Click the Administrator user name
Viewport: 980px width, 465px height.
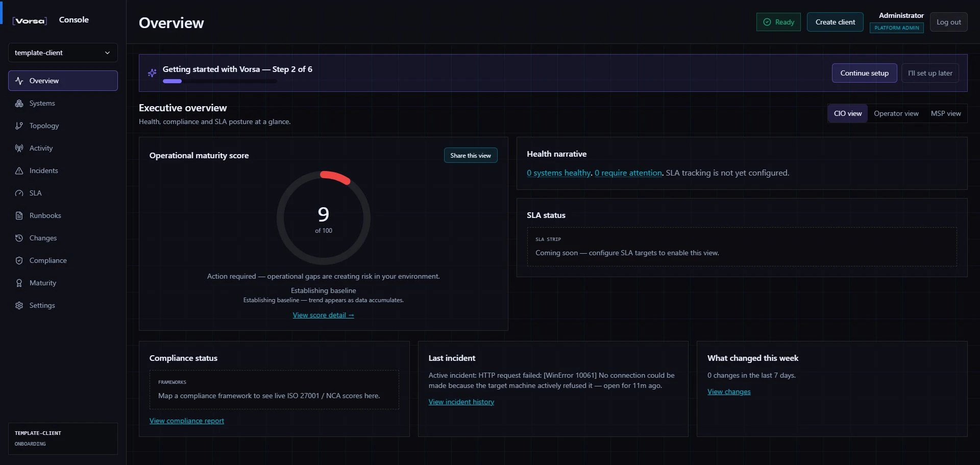tap(901, 15)
